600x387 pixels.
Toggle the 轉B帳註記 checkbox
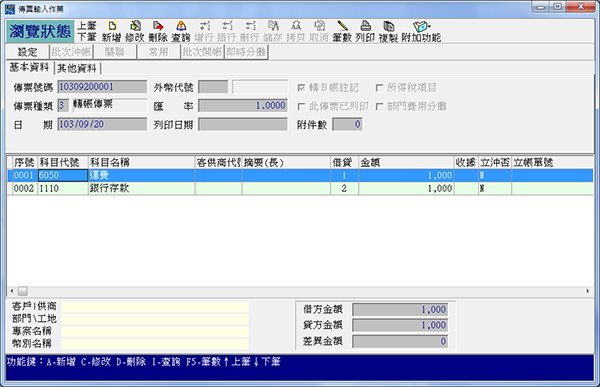coord(301,88)
